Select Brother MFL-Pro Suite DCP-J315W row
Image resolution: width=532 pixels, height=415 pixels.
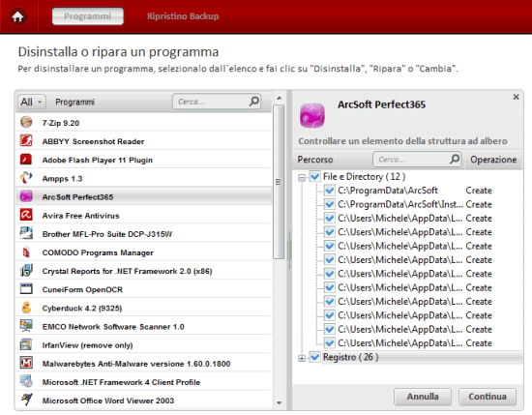144,233
